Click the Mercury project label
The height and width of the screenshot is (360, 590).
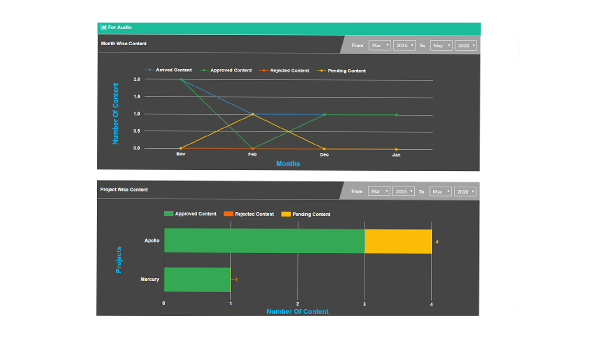[x=150, y=279]
